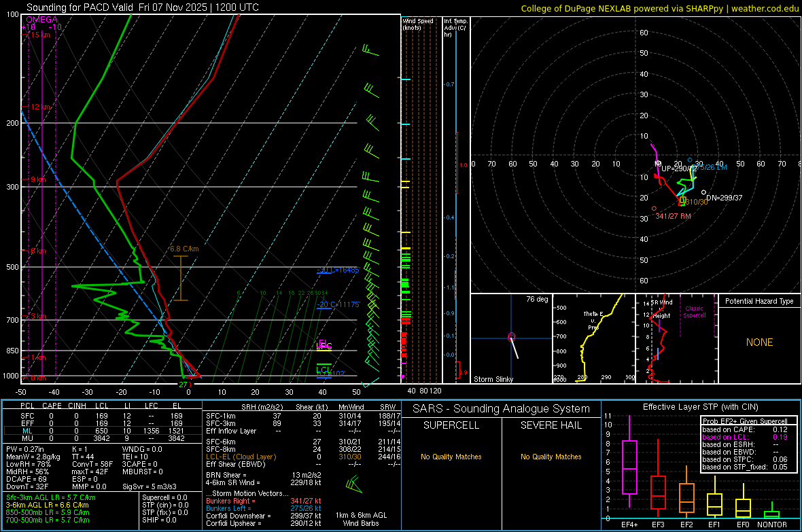802x532 pixels.
Task: Click the DN=299/37 hodograph label
Action: click(x=724, y=198)
